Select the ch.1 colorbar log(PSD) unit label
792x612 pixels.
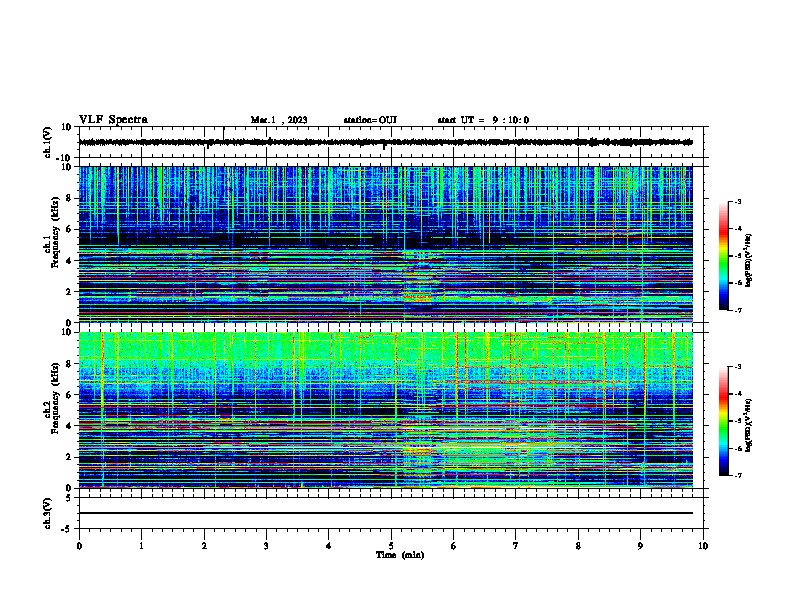coord(748,260)
